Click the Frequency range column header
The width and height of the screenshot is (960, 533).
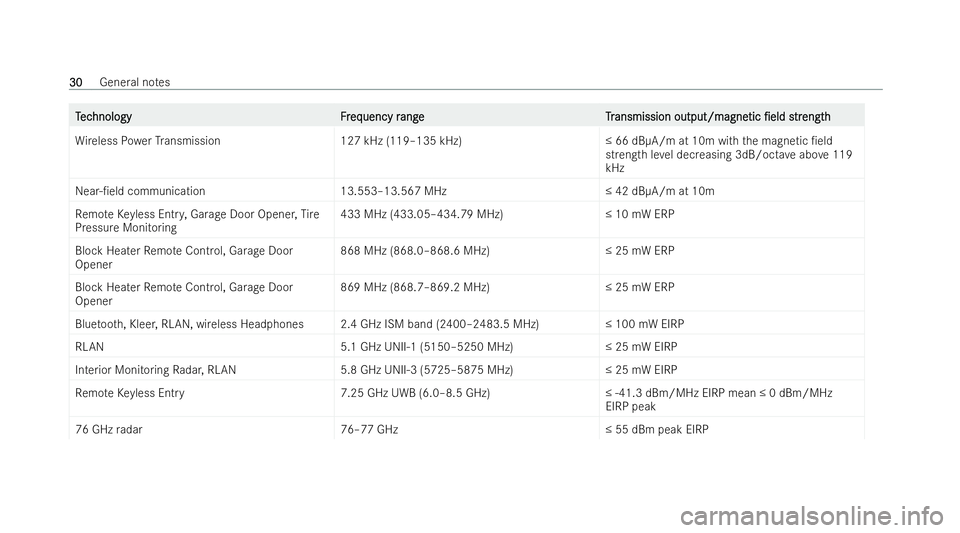(x=382, y=116)
